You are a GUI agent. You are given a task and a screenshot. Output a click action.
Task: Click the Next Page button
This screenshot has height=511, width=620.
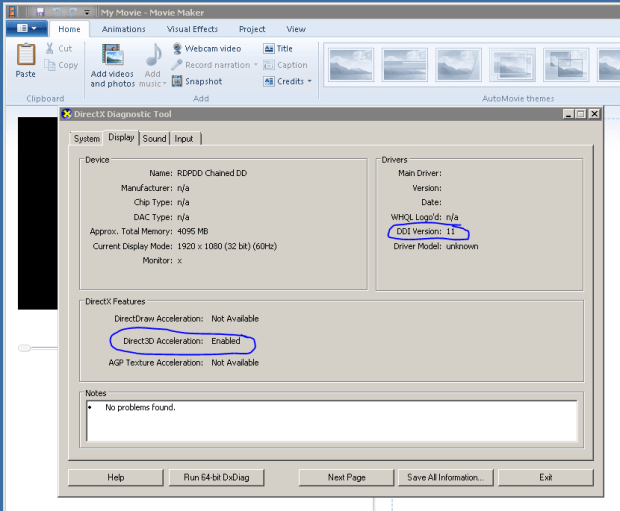tap(347, 477)
